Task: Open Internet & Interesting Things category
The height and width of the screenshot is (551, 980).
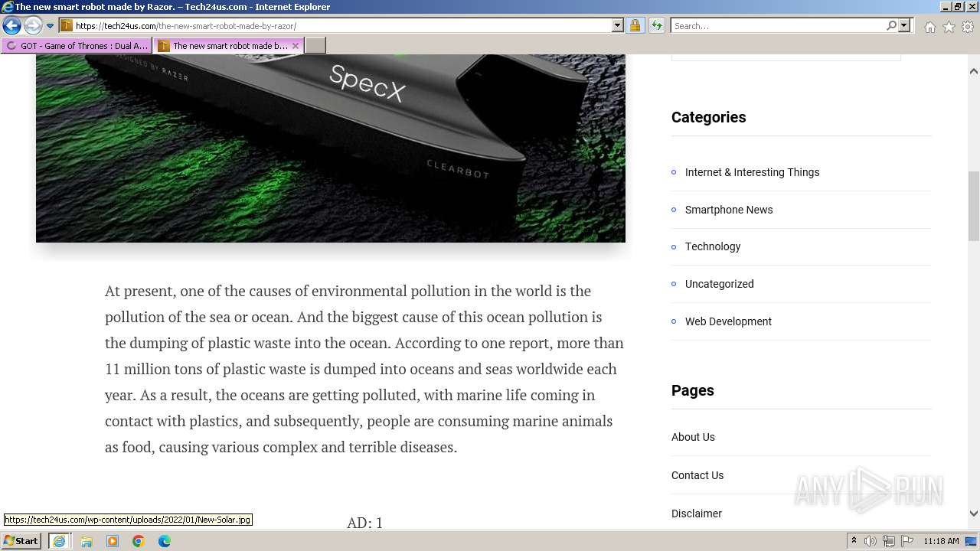Action: 752,172
